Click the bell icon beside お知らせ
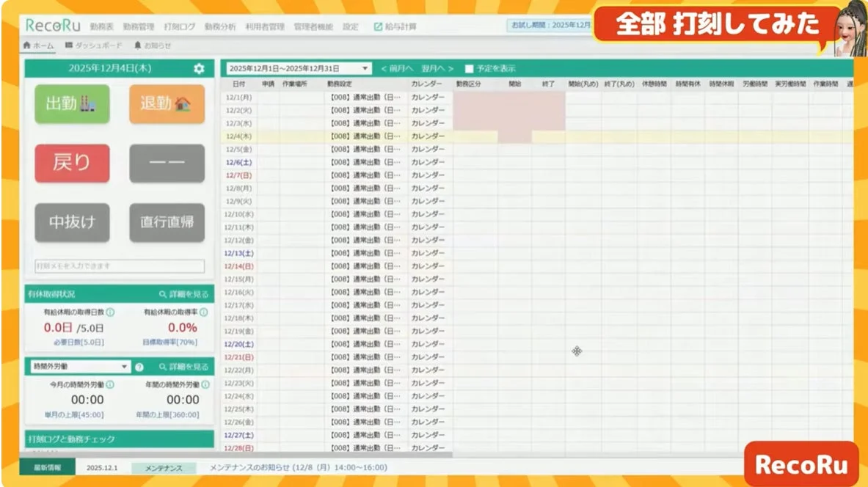868x487 pixels. 138,44
